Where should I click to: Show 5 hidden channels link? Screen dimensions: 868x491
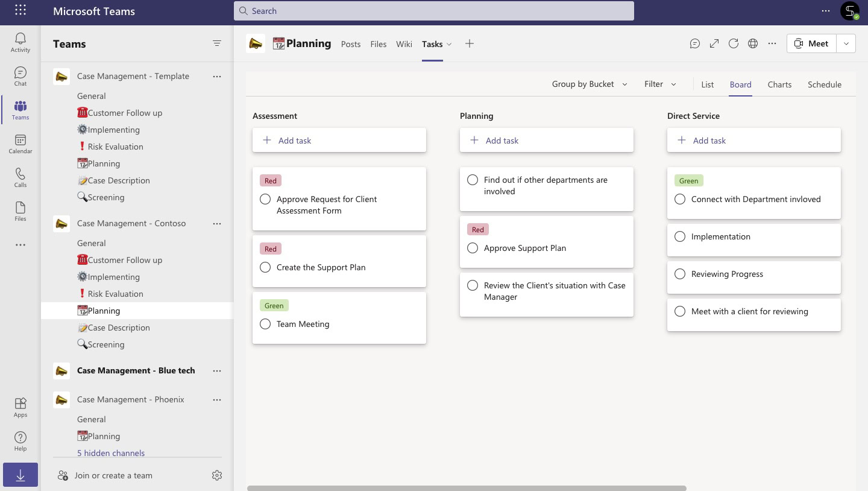click(x=111, y=453)
